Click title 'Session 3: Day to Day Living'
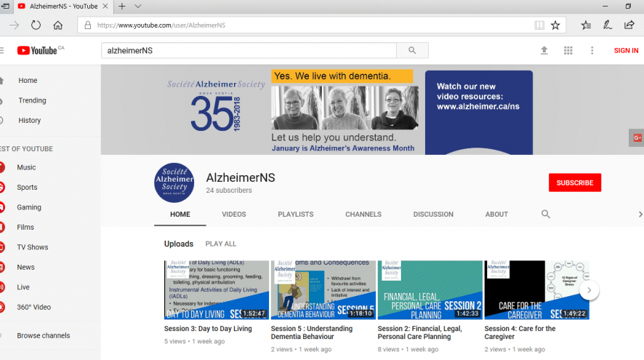 click(208, 329)
